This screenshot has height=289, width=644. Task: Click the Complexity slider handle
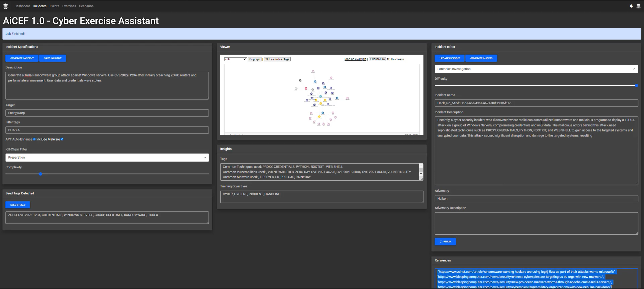pos(40,174)
